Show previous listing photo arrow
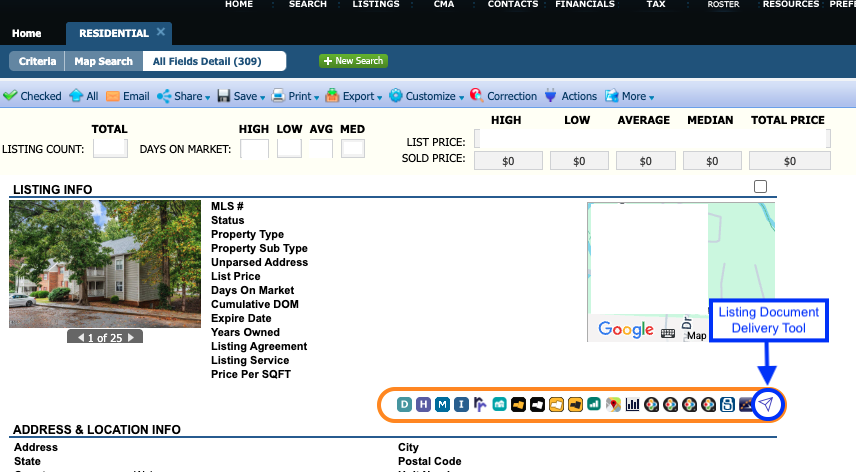Screen dimensions: 856x472 tap(81, 338)
